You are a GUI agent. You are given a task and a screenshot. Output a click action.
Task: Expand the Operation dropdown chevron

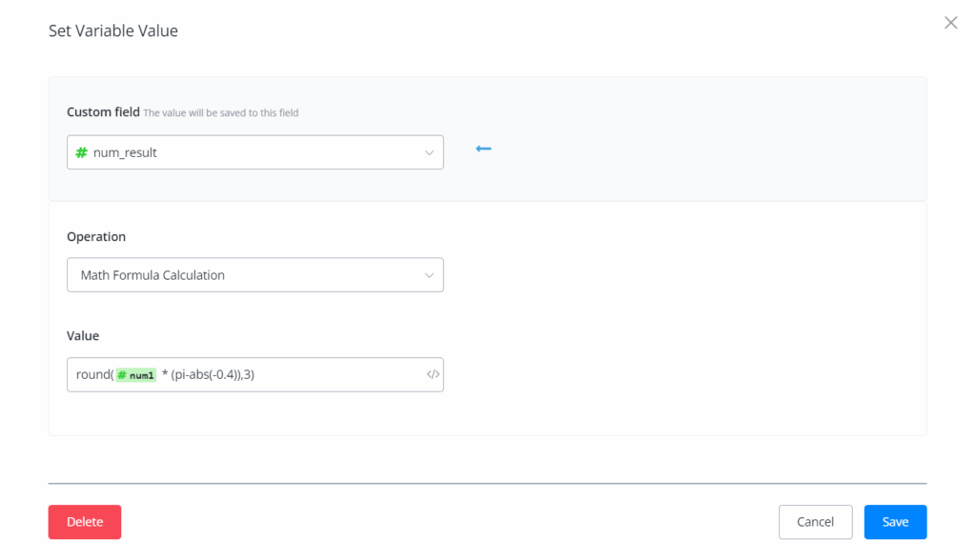point(428,275)
